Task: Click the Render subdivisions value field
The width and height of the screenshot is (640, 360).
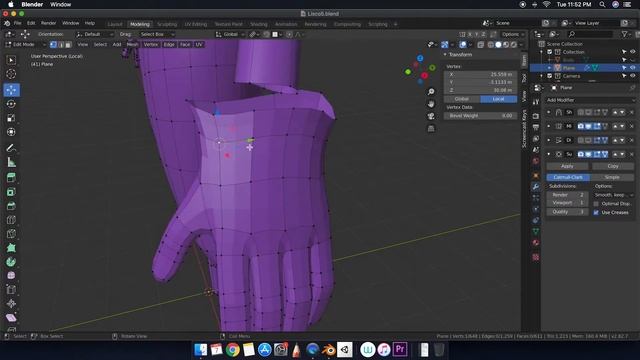Action: tap(567, 195)
